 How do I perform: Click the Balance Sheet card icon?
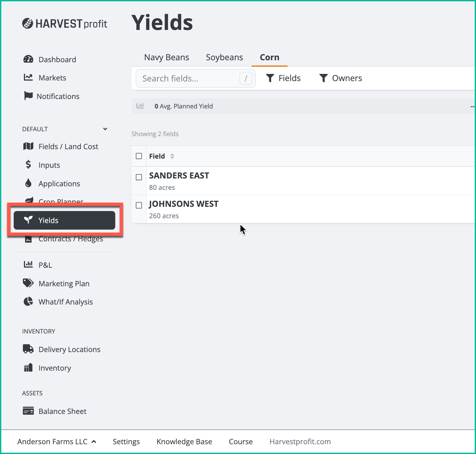pos(28,411)
